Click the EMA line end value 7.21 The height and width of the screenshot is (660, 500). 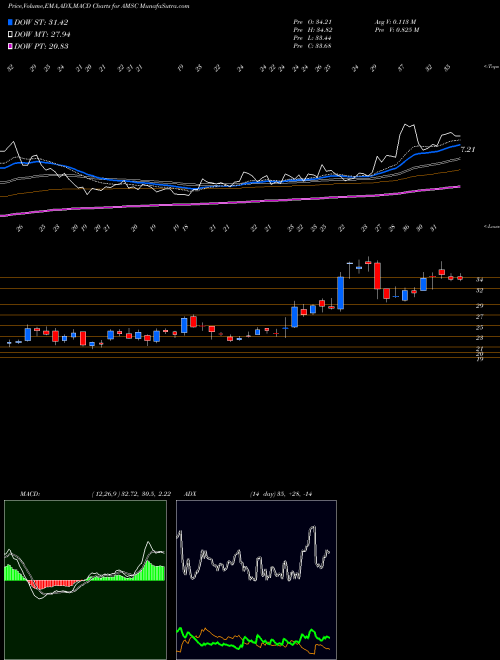tap(469, 149)
